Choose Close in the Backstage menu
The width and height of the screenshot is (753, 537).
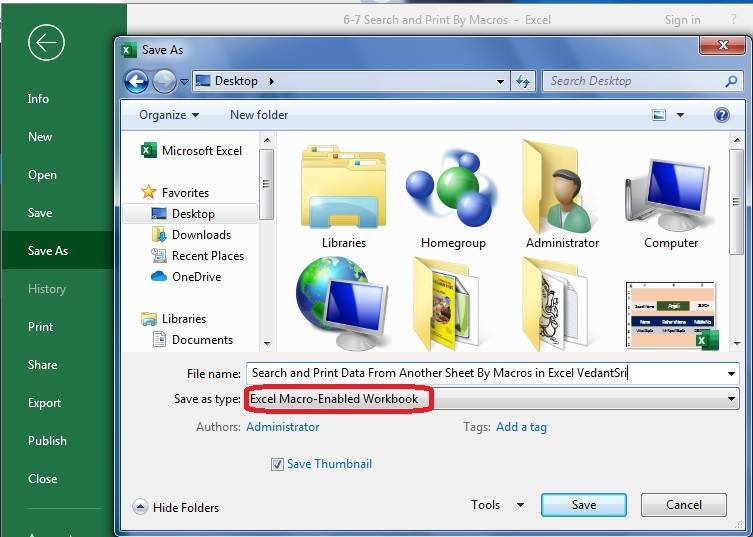[42, 479]
